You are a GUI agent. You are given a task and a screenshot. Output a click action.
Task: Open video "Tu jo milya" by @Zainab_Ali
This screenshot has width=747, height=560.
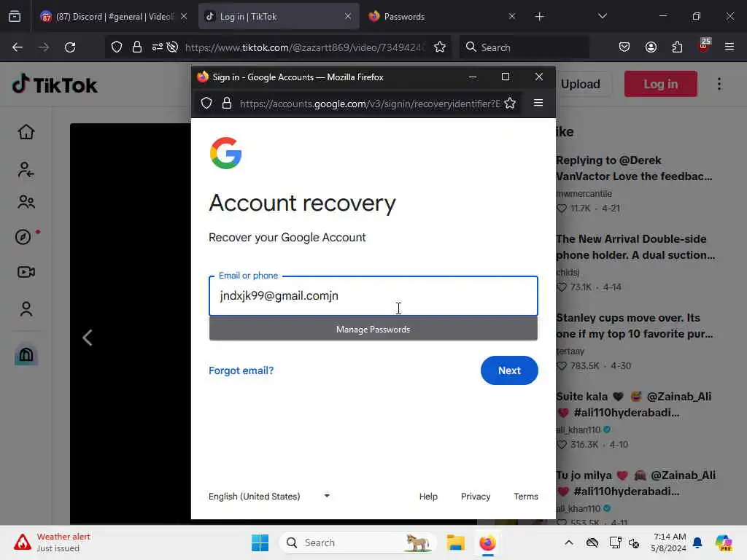pyautogui.click(x=636, y=483)
